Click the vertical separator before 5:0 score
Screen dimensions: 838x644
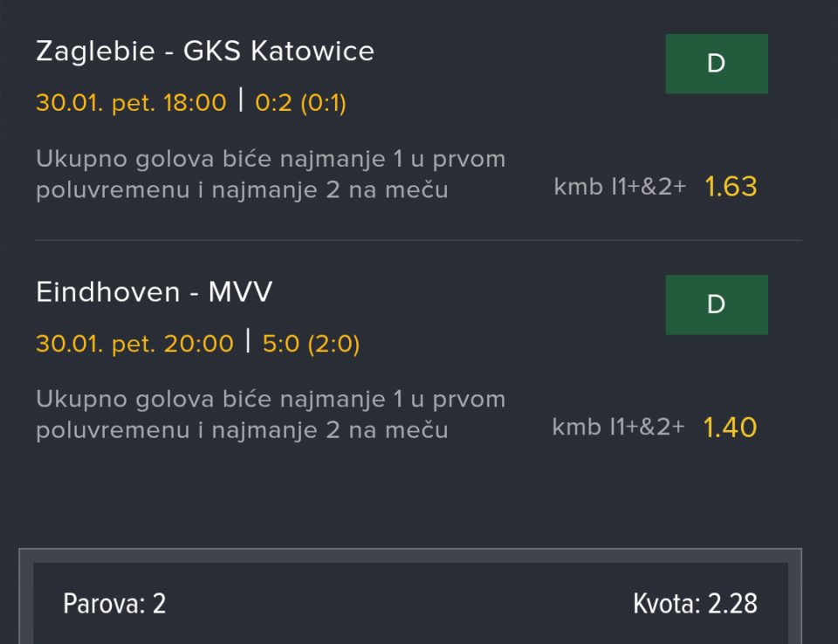tap(248, 342)
